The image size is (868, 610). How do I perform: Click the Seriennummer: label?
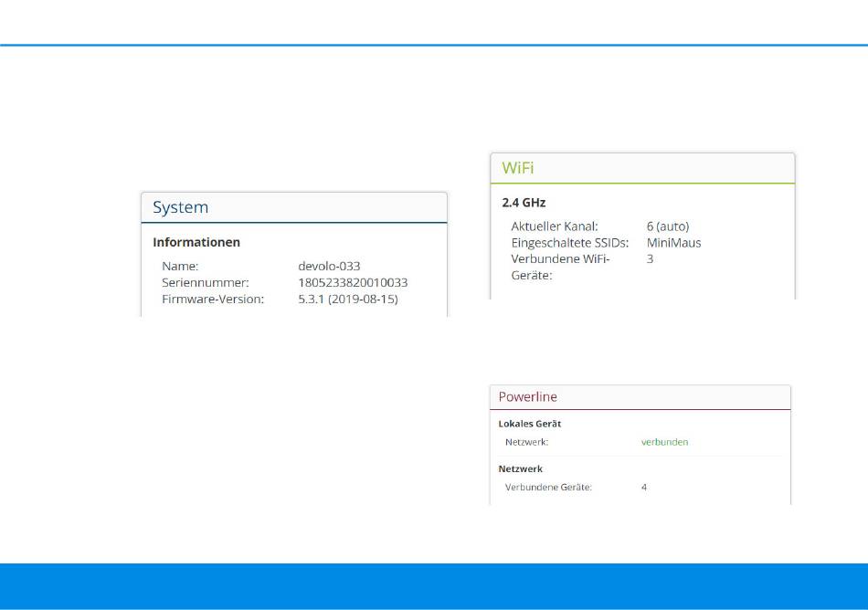click(x=206, y=282)
